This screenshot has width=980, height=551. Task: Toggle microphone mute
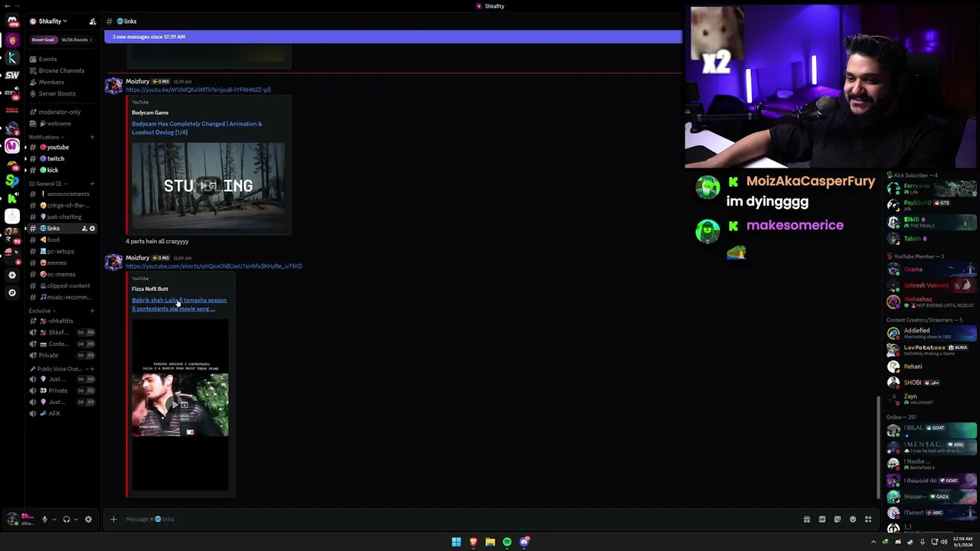(44, 520)
